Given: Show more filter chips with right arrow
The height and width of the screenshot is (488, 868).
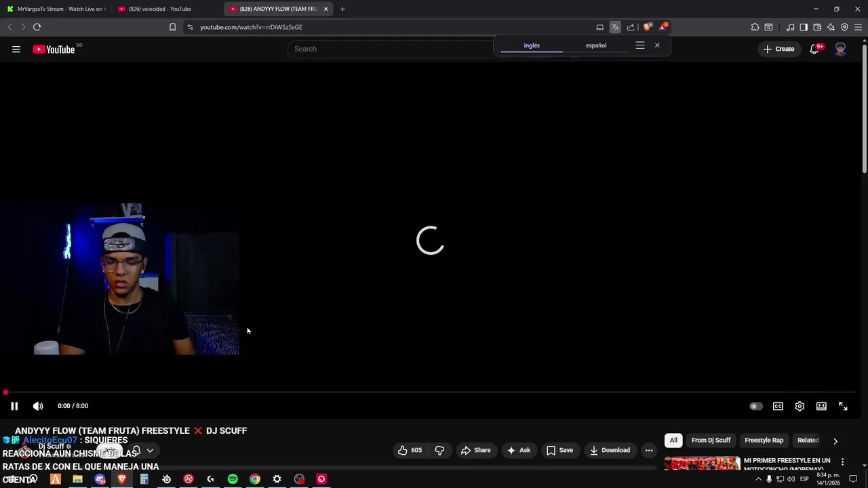Looking at the screenshot, I should pos(835,441).
